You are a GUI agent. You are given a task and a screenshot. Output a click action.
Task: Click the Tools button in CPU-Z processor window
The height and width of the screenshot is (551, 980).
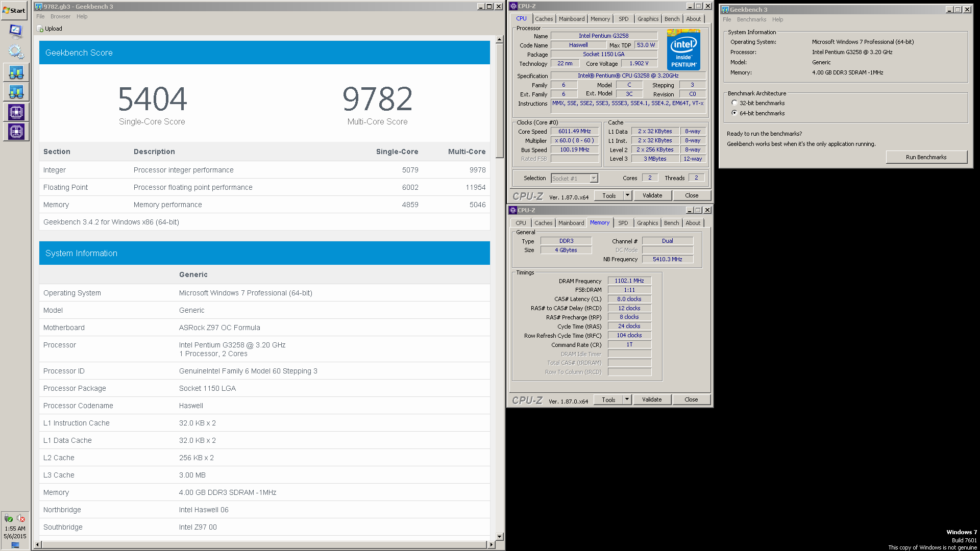[609, 195]
